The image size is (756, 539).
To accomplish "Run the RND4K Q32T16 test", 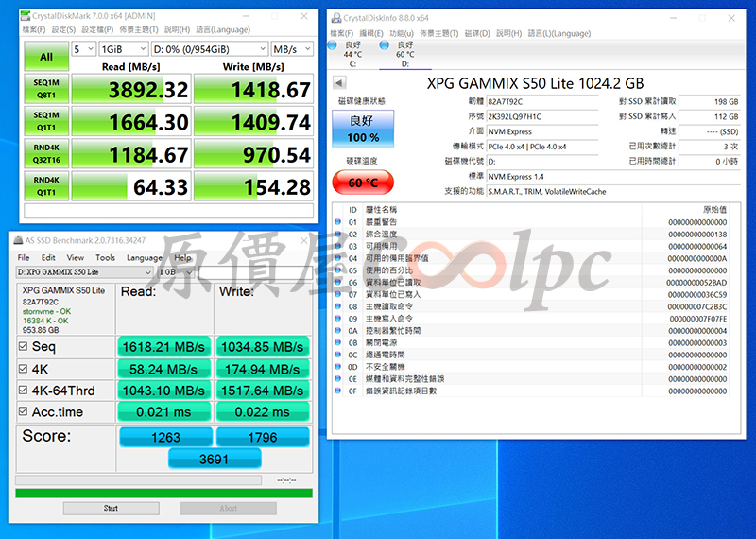I will point(46,153).
